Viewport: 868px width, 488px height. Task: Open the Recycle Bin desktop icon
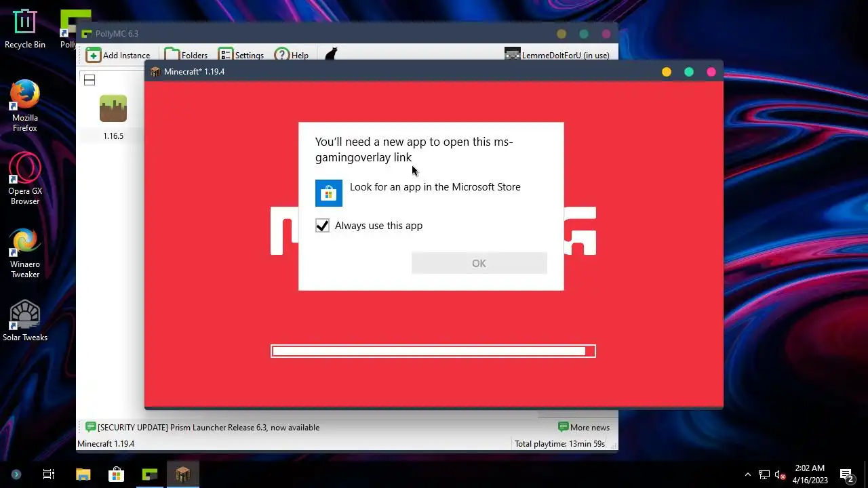[25, 28]
